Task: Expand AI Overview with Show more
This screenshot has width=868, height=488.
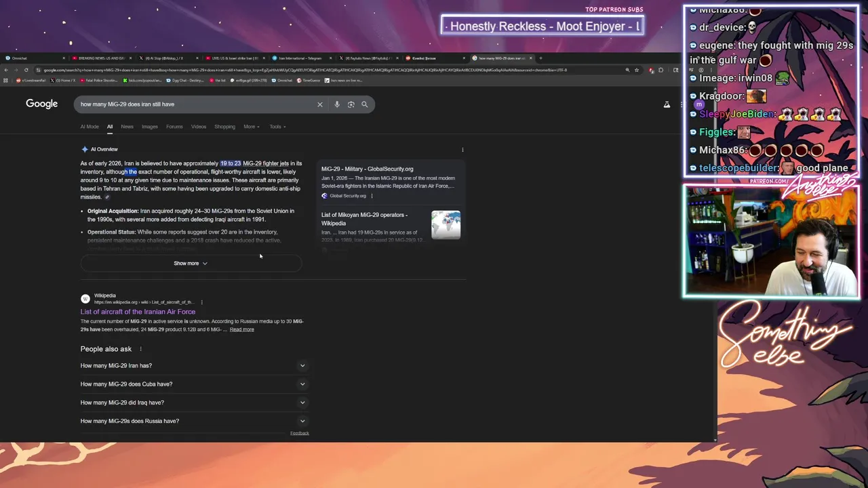Action: pyautogui.click(x=191, y=264)
